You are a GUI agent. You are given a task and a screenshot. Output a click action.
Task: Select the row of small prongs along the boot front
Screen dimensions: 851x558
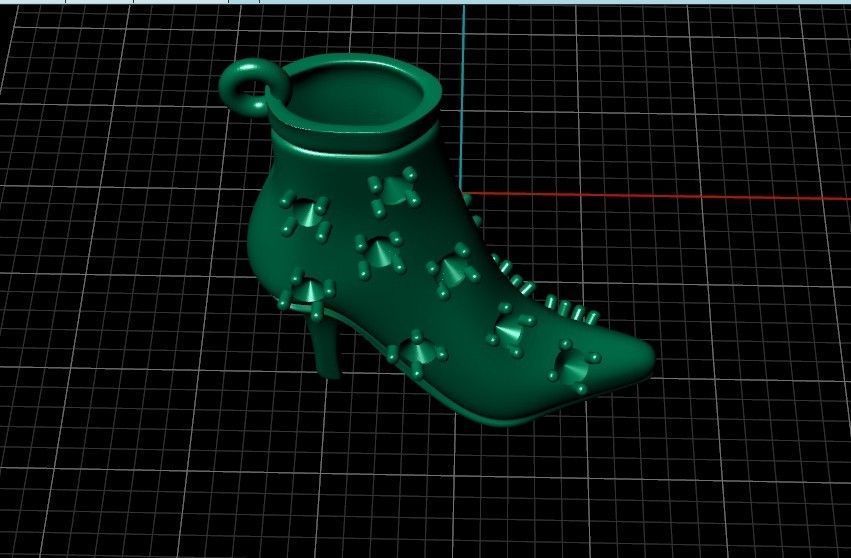click(543, 290)
